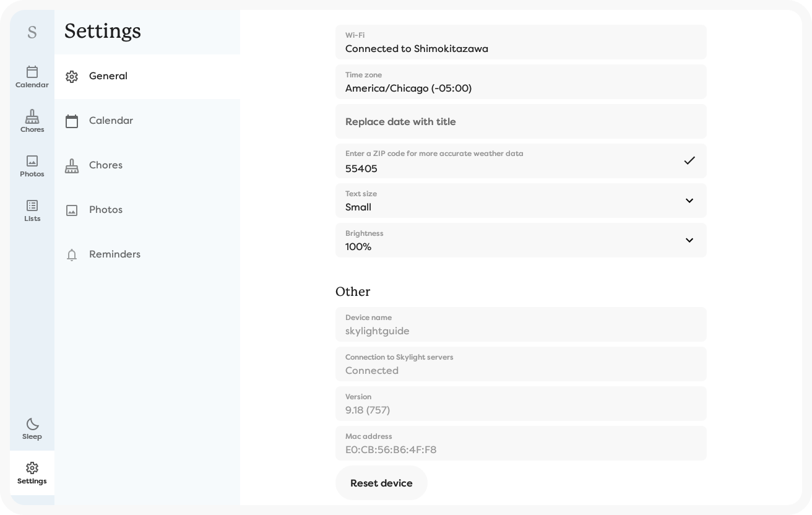
Task: Open Lists from the left rail
Action: [32, 210]
